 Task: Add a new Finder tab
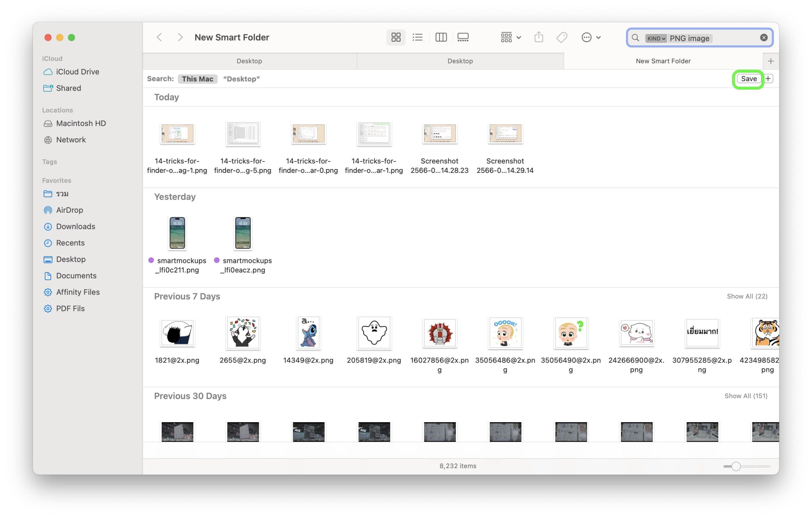770,61
